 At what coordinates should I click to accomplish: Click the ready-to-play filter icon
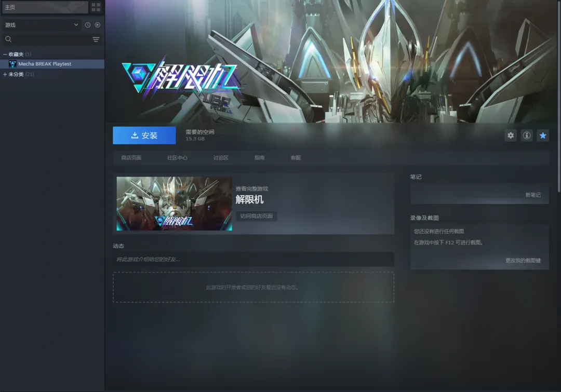(97, 25)
